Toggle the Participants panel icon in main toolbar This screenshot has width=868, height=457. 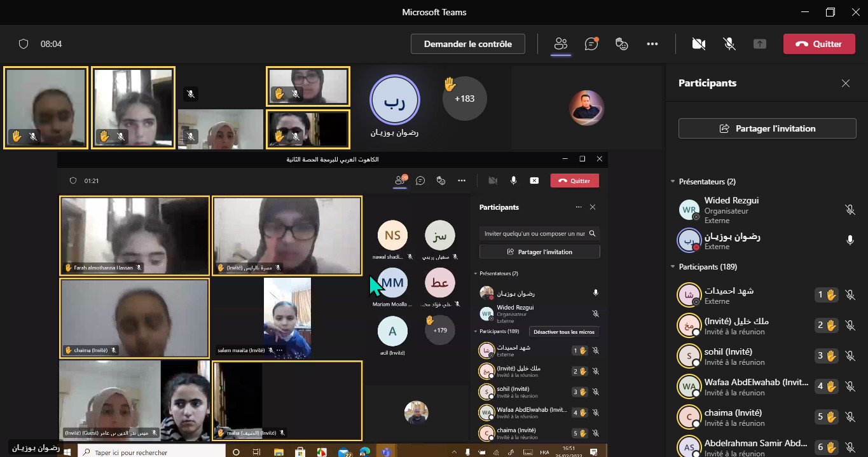point(560,44)
